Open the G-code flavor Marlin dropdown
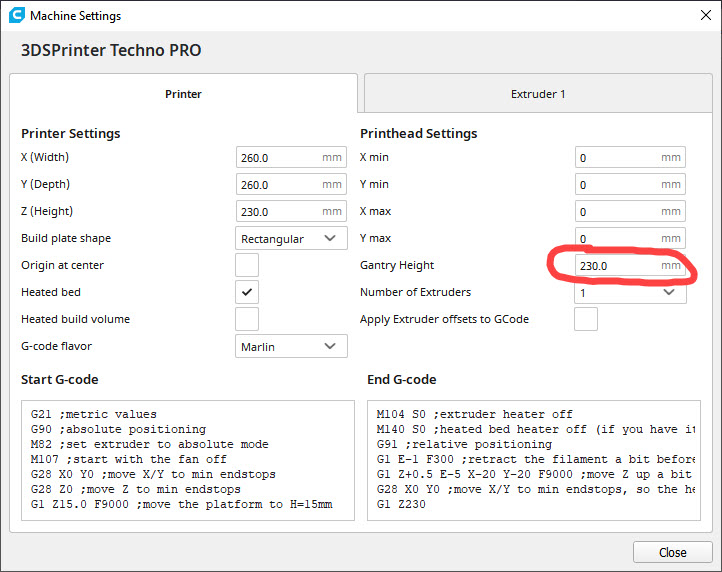Viewport: 722px width, 572px height. pos(291,346)
